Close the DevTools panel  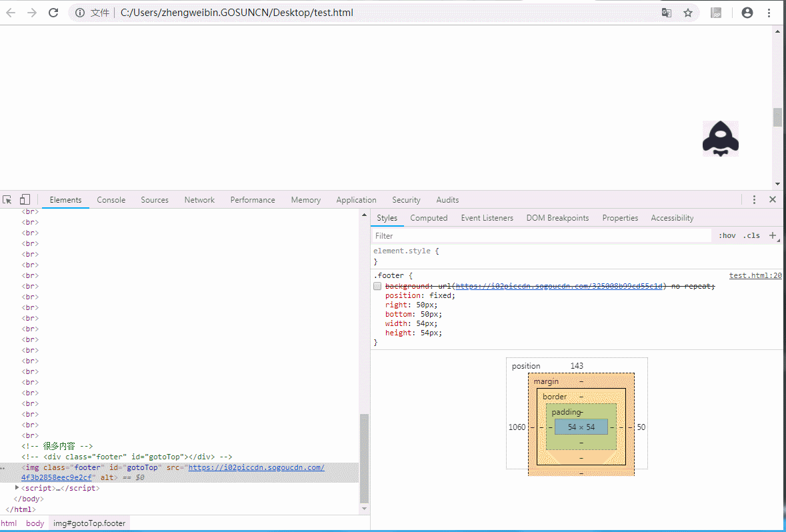[773, 199]
